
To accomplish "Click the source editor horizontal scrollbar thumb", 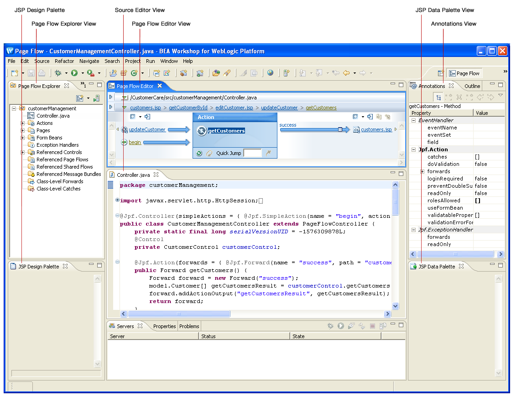I will click(179, 314).
